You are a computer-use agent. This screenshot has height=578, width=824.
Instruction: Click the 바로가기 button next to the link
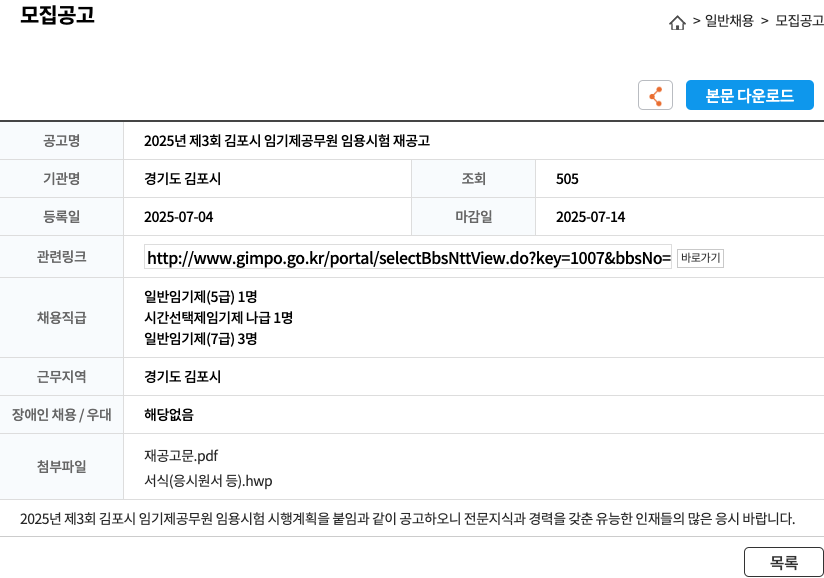click(x=700, y=258)
